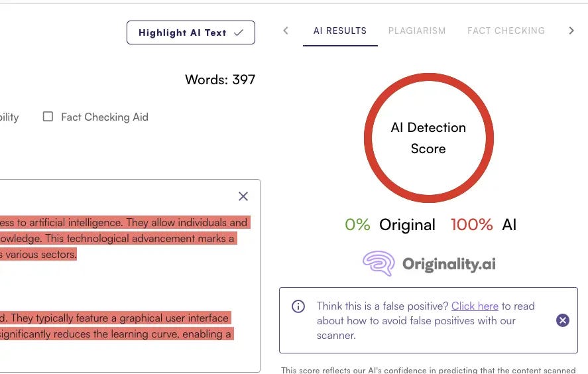Click highlighted text 'They allow individuals and'
588x374 pixels.
click(x=186, y=222)
